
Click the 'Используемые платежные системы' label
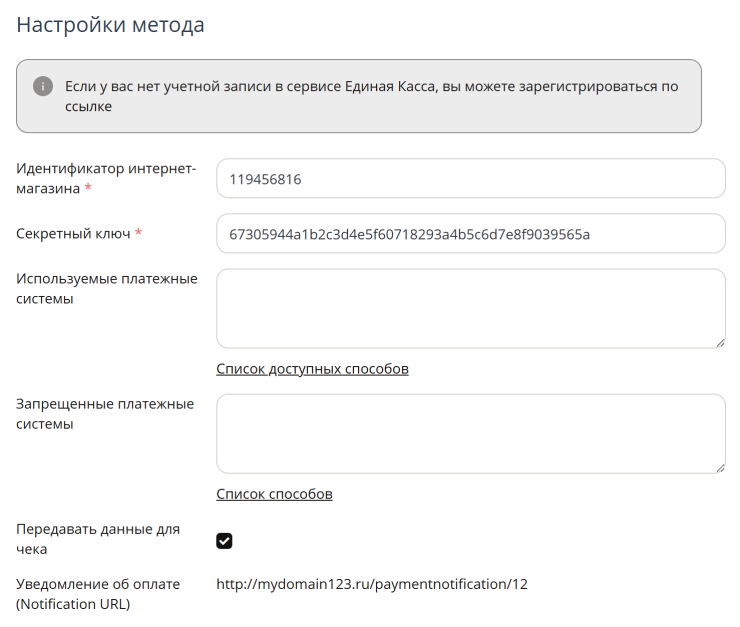pyautogui.click(x=107, y=288)
